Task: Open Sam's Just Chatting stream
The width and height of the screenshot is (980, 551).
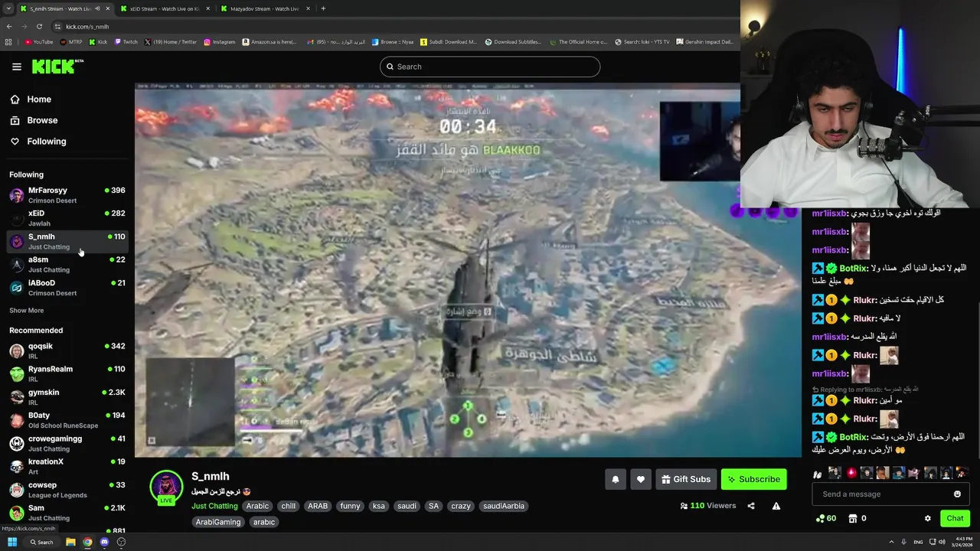Action: [x=67, y=513]
